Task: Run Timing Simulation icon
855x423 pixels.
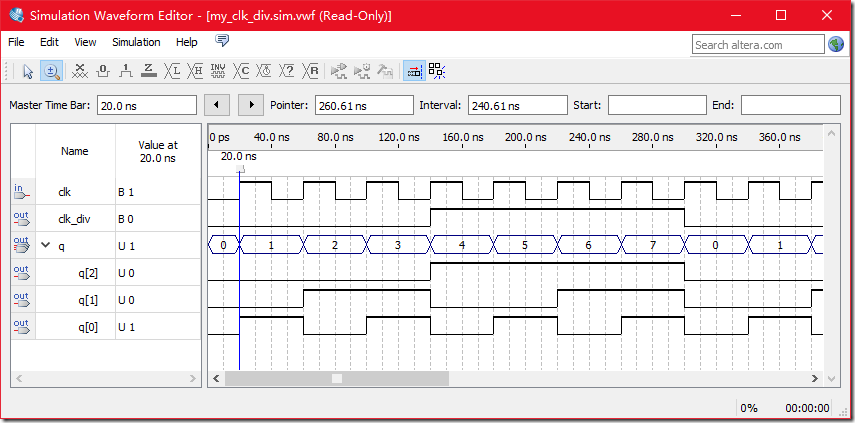Action: click(362, 71)
